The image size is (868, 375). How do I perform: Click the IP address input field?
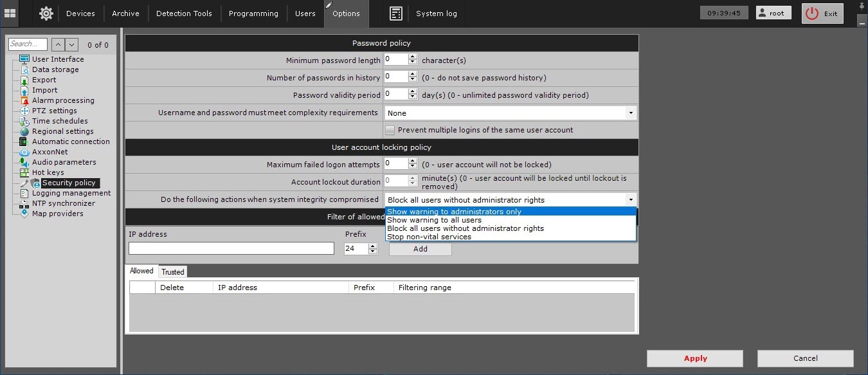(x=231, y=248)
